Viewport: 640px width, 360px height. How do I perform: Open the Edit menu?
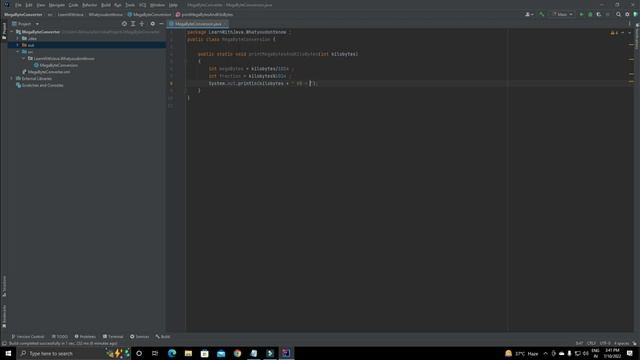point(29,5)
